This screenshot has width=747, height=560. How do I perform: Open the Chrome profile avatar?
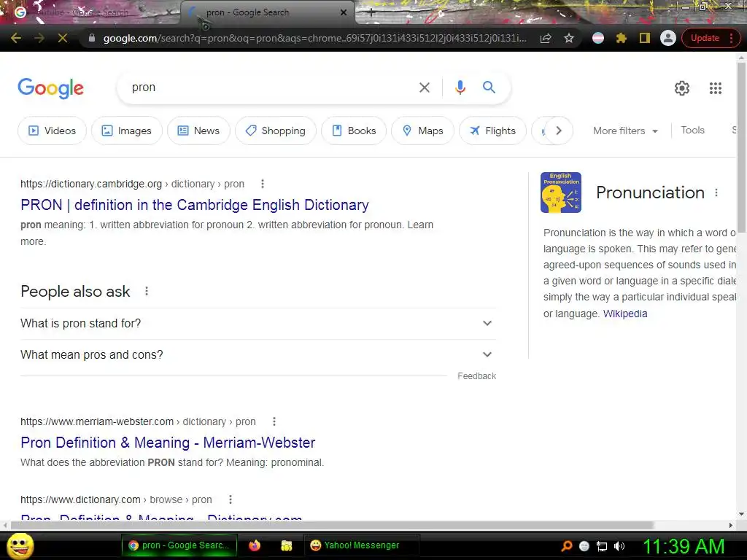point(668,38)
